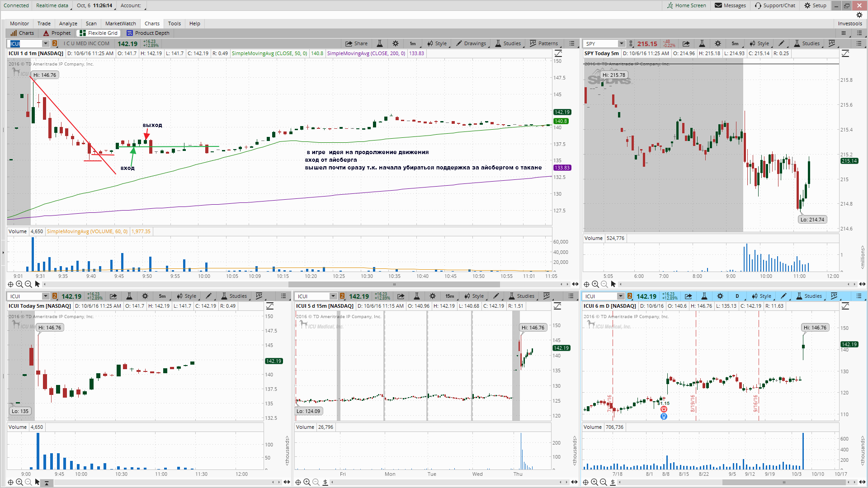Image resolution: width=868 pixels, height=488 pixels.
Task: Open MarketWatch tab
Action: point(121,23)
